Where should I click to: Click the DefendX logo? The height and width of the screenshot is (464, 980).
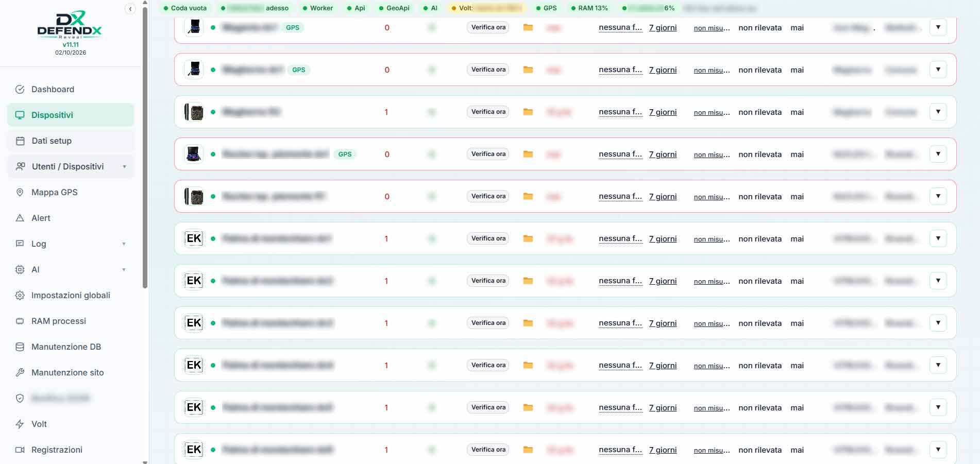70,25
